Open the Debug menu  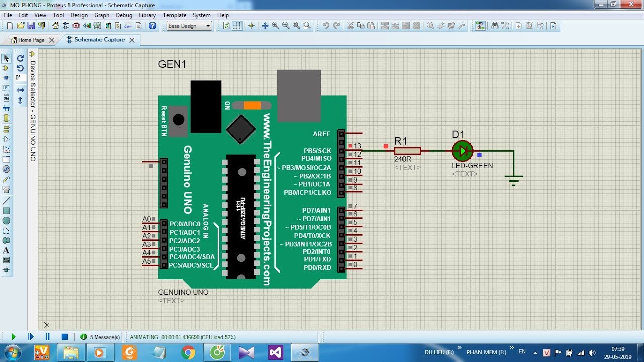124,15
